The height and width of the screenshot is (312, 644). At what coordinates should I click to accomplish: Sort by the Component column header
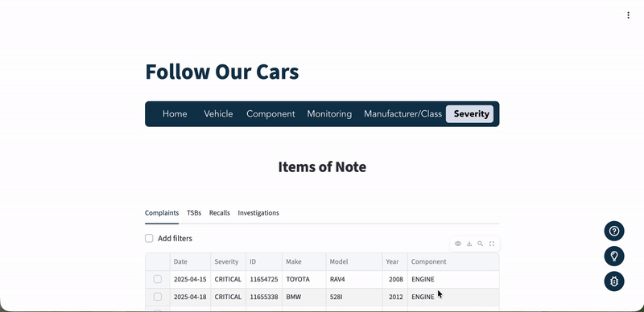tap(453, 261)
